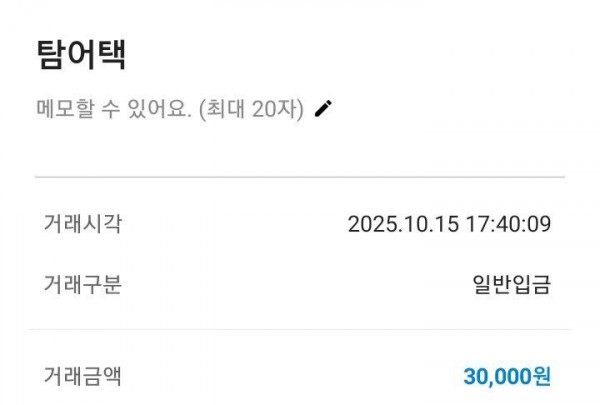The image size is (600, 405).
Task: Click the blue "30,000" amount digits
Action: [497, 376]
